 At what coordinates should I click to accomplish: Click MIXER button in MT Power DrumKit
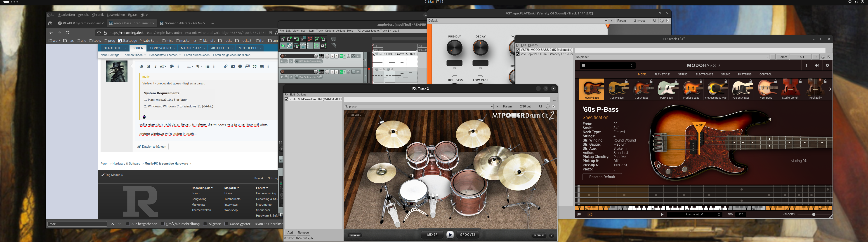click(432, 235)
